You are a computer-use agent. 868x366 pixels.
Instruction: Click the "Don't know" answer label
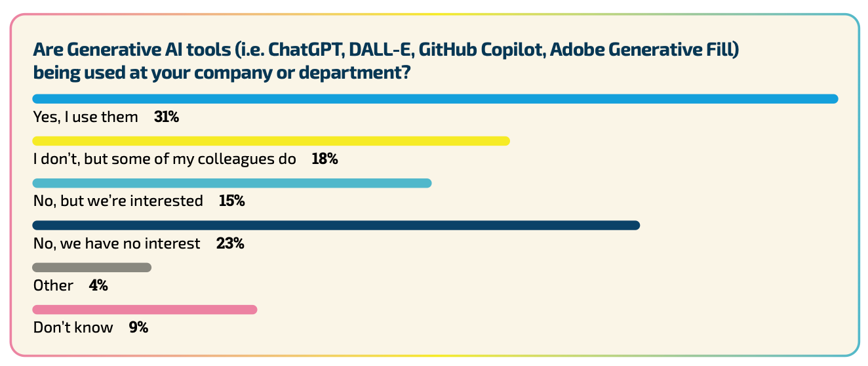73,328
